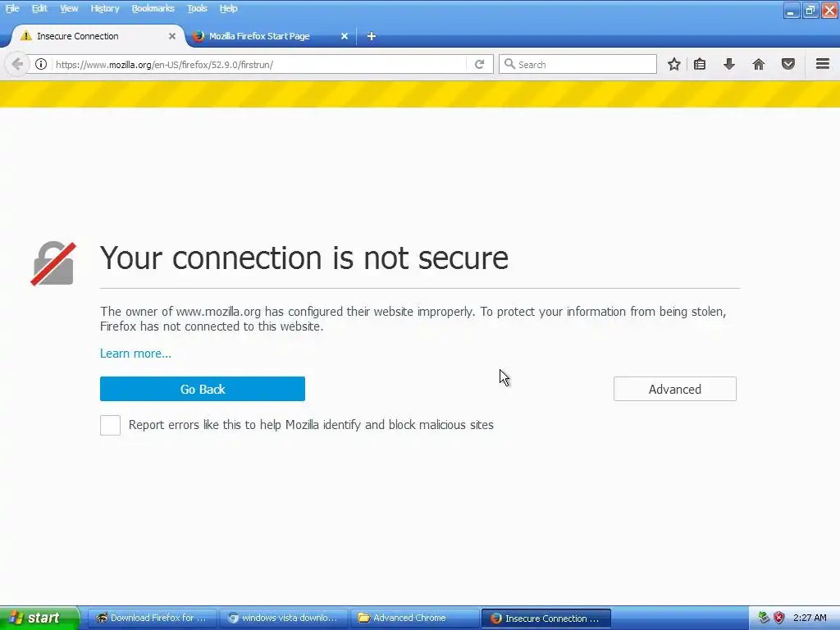Select Insecure Connection taskbar item

(x=546, y=618)
